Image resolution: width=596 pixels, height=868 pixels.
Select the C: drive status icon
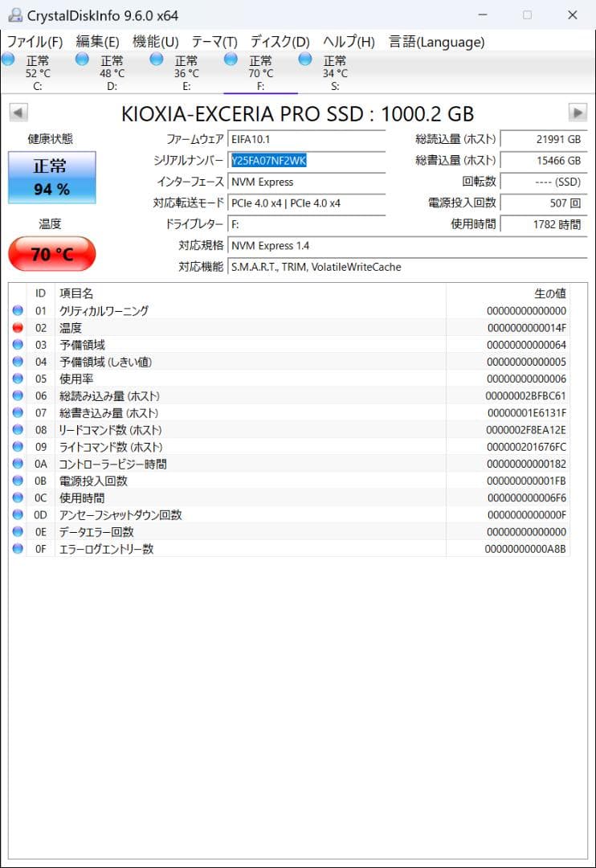click(x=8, y=59)
